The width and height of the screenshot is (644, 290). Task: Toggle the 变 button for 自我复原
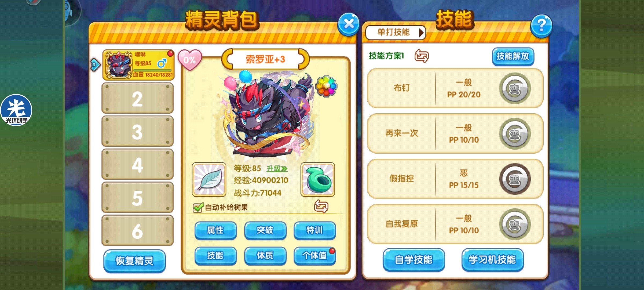click(x=515, y=224)
